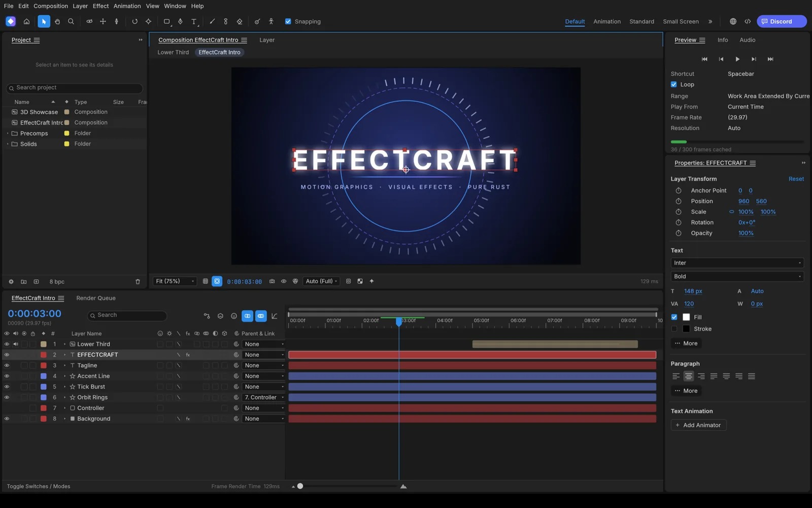Image resolution: width=812 pixels, height=508 pixels.
Task: Select the Rectangle shape tool
Action: [x=166, y=21]
